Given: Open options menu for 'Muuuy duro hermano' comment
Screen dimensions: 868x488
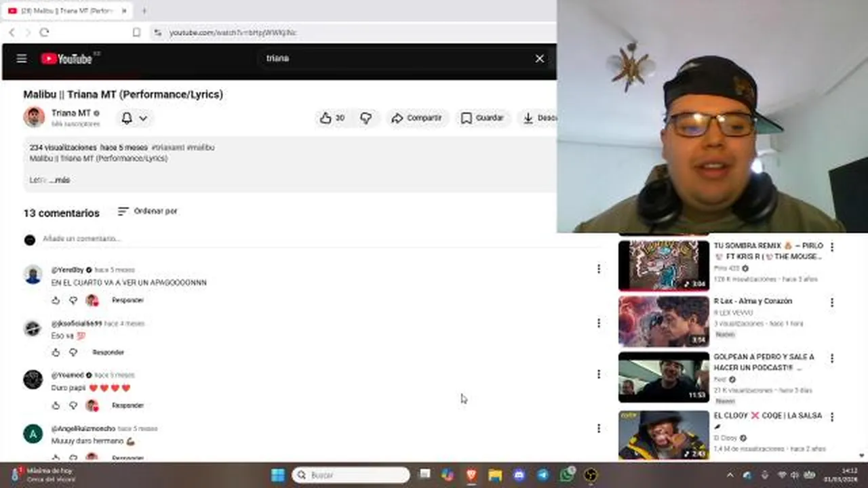Looking at the screenshot, I should tap(598, 428).
